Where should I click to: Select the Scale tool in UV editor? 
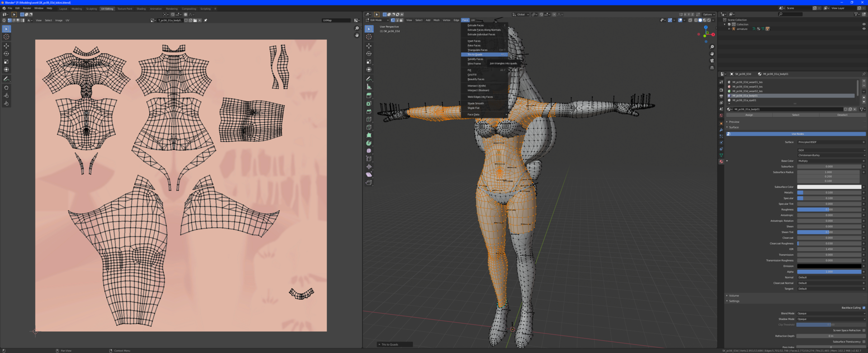point(6,62)
